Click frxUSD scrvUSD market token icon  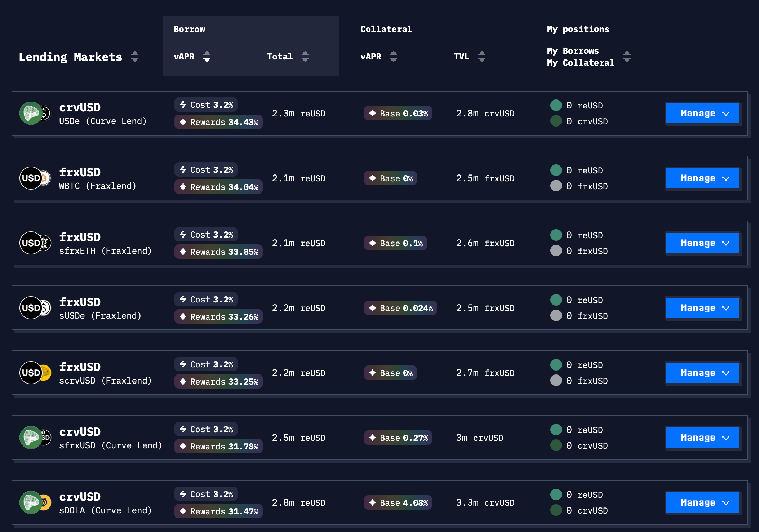tap(35, 373)
